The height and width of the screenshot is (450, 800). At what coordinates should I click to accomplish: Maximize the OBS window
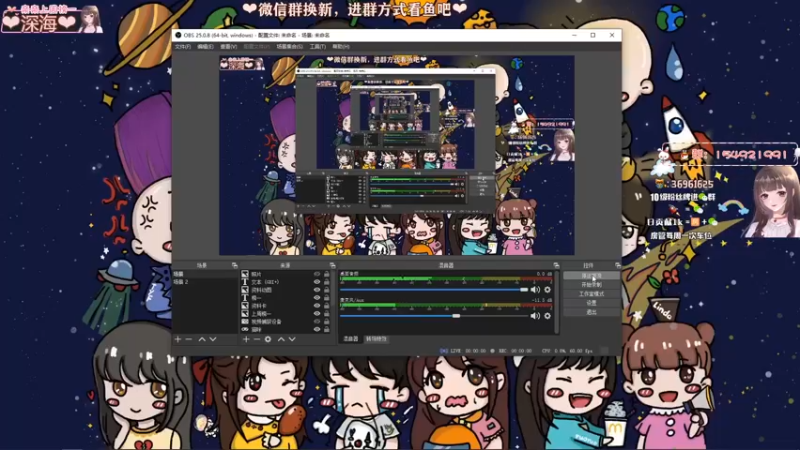pyautogui.click(x=593, y=35)
